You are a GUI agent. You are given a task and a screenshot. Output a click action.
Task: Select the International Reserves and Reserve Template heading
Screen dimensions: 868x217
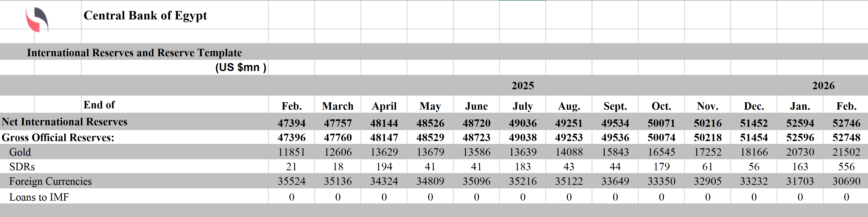tap(134, 53)
